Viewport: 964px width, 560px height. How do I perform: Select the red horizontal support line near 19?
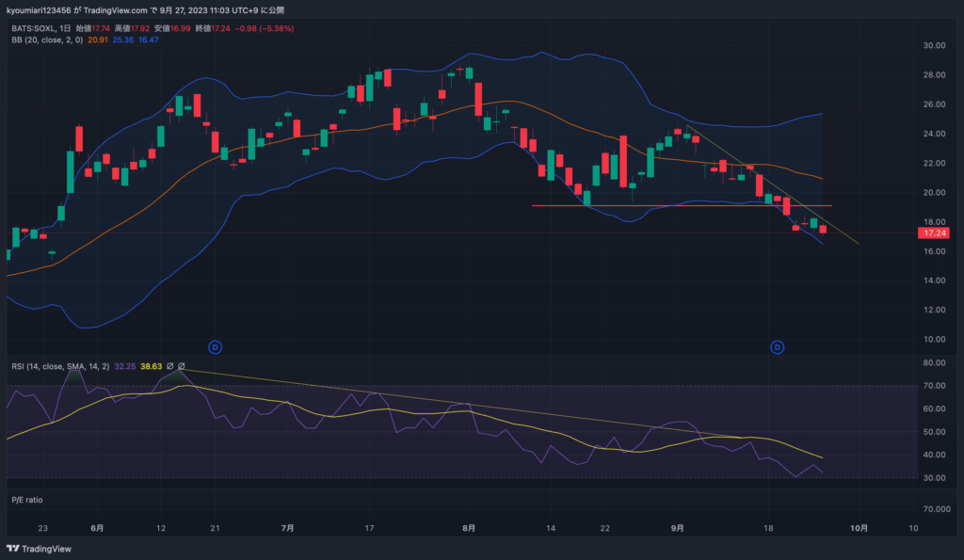682,205
